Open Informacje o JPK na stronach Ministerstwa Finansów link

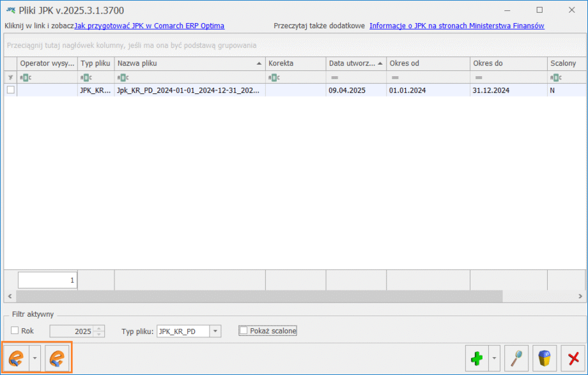click(457, 26)
